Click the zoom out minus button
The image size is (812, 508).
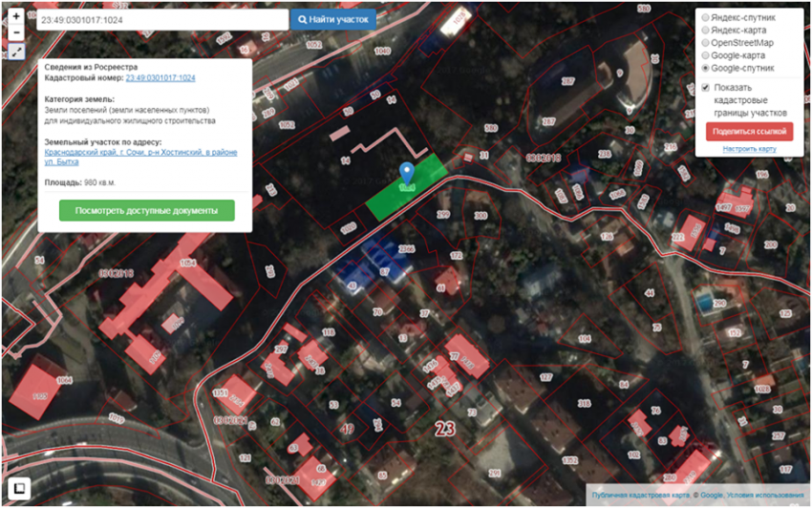click(16, 33)
